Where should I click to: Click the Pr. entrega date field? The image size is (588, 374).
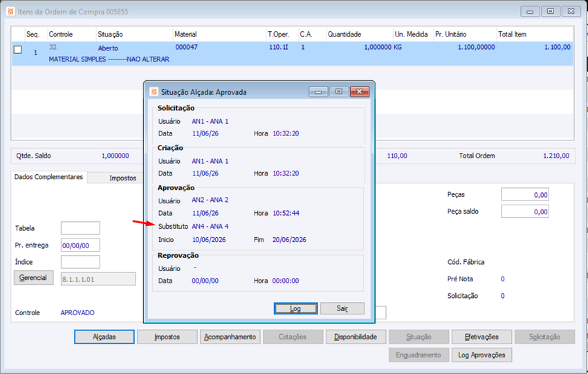(x=80, y=245)
